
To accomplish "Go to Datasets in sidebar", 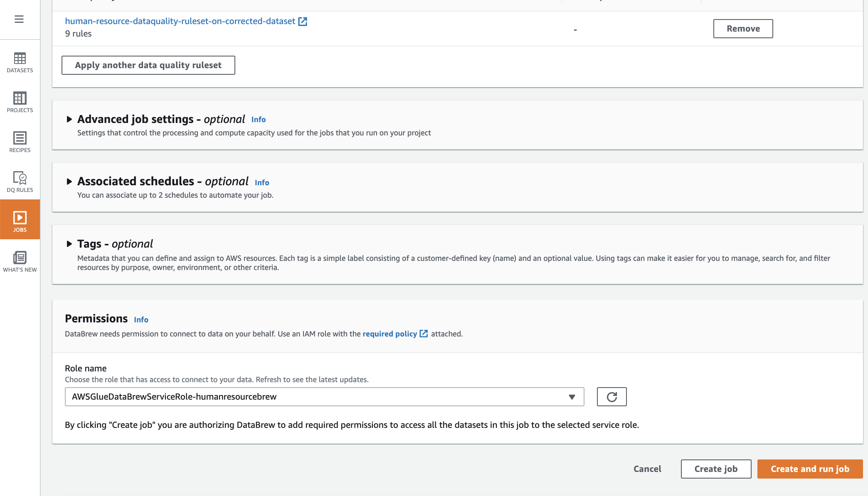I will point(20,63).
